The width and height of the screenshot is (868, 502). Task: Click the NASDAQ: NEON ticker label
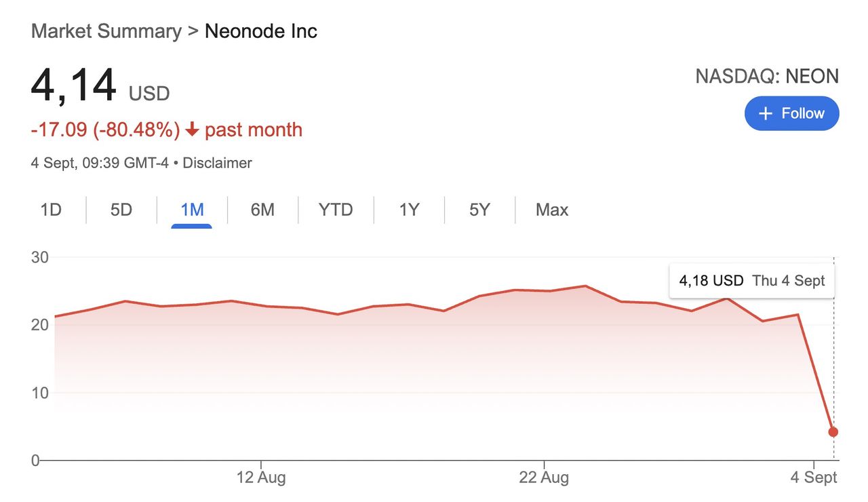point(767,76)
